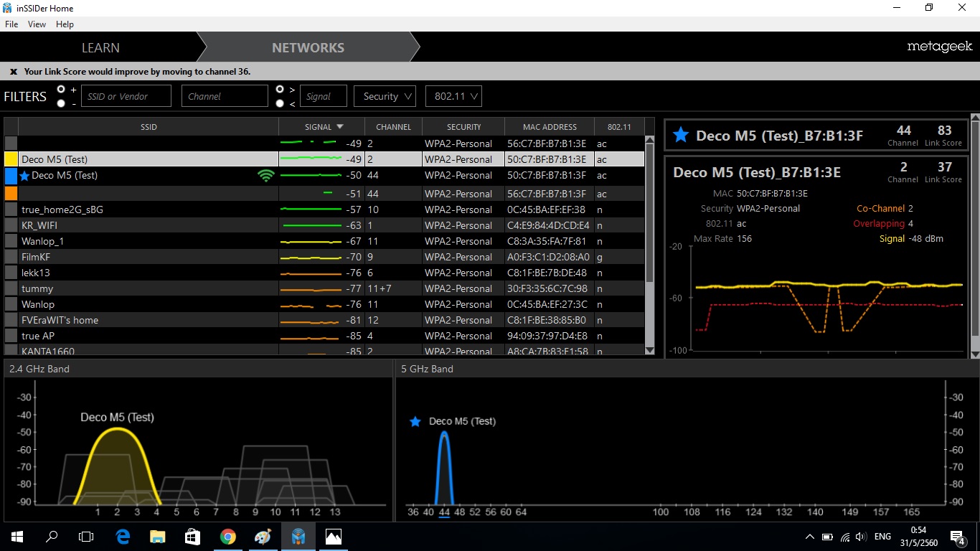Click the blue swatch beside starred Deco M5 (Test)

tap(11, 176)
